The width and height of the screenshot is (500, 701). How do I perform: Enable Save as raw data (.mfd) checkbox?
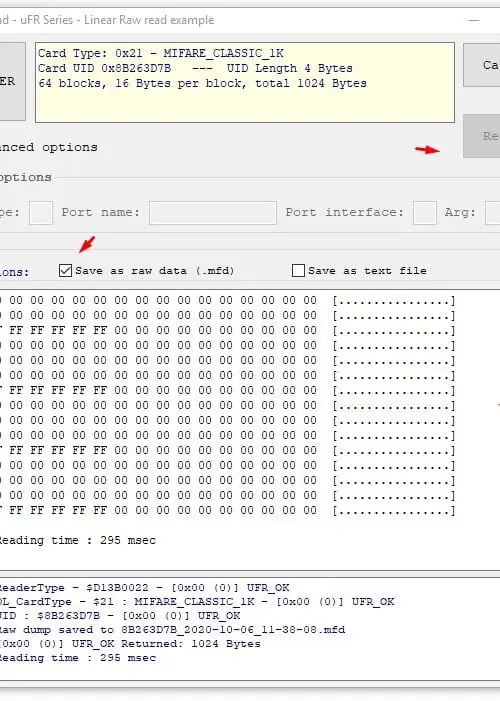pos(65,270)
